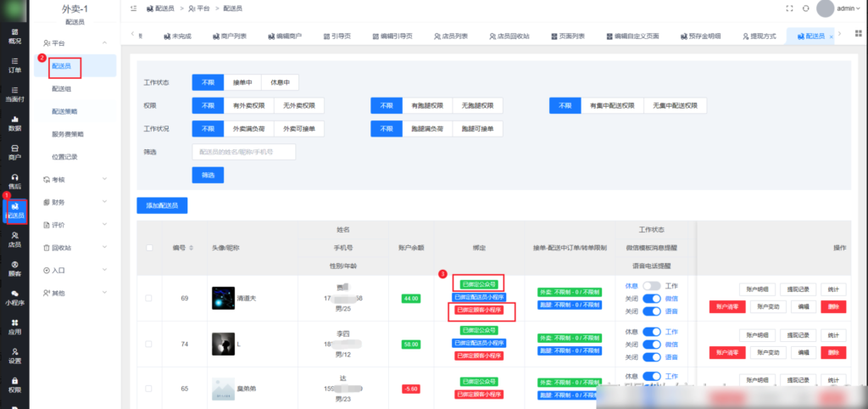Image resolution: width=868 pixels, height=409 pixels.
Task: Check the row checkbox for ID 65
Action: (x=148, y=389)
